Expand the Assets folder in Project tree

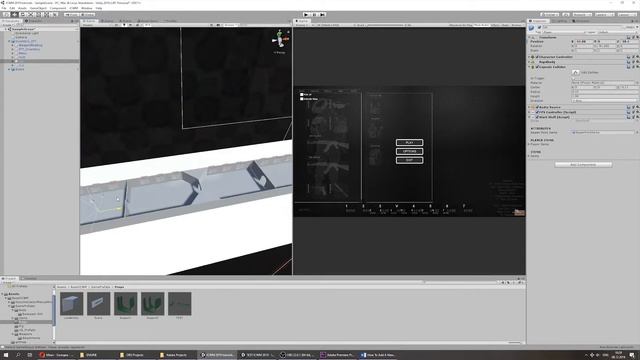(3, 294)
